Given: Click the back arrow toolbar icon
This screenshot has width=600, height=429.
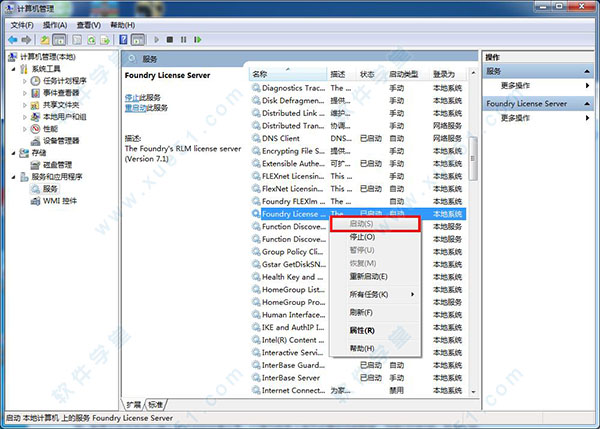Looking at the screenshot, I should click(x=11, y=39).
